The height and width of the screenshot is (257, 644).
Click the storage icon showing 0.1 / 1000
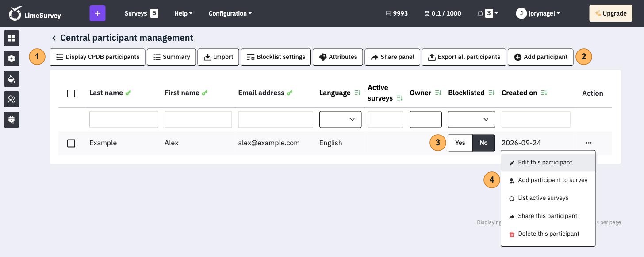[427, 13]
